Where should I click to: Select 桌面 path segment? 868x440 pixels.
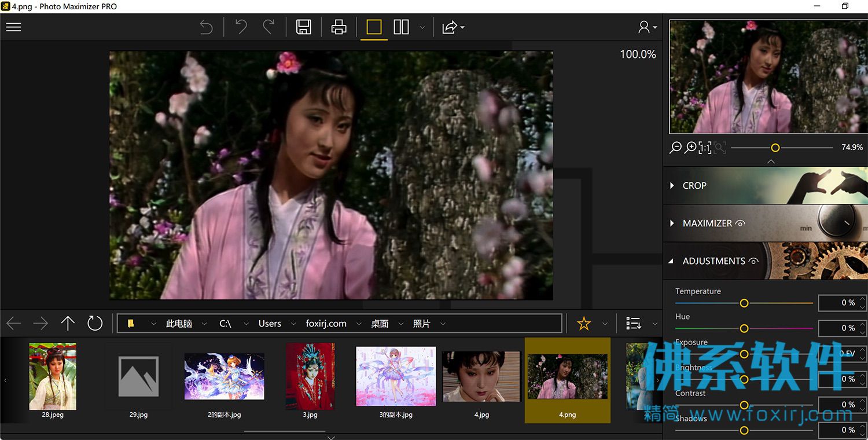pos(380,324)
